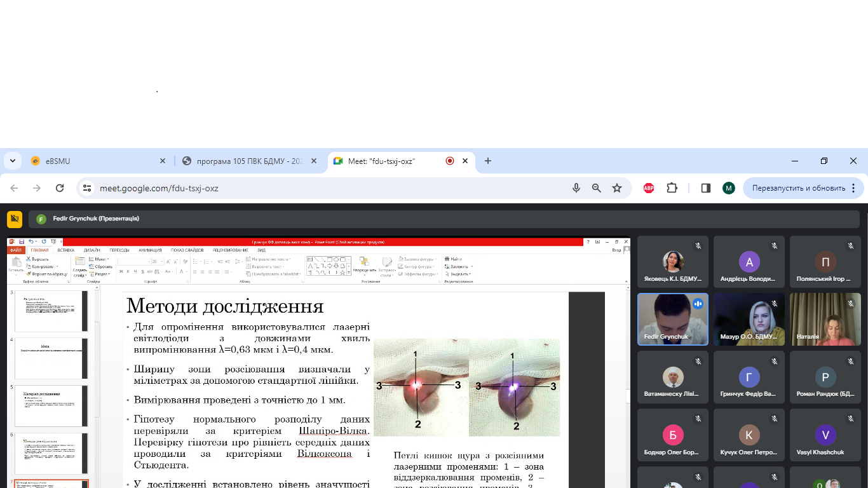Open the ABP ad blocker extension

pyautogui.click(x=649, y=188)
